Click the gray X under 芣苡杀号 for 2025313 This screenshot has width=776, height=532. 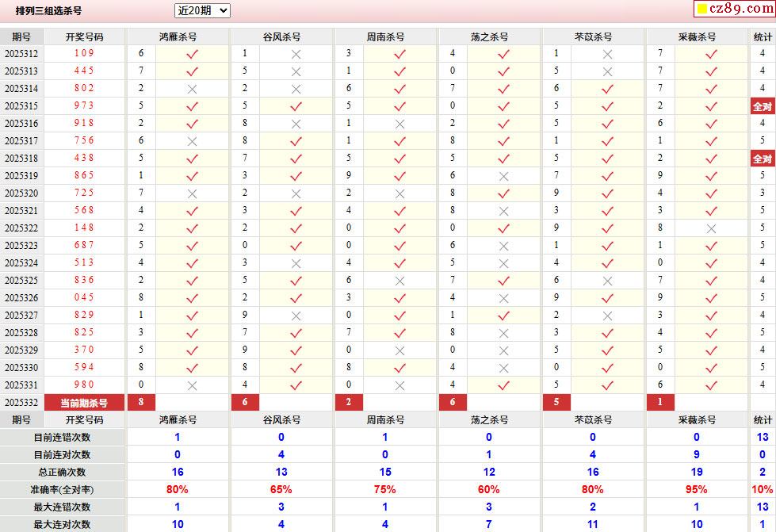click(x=608, y=72)
